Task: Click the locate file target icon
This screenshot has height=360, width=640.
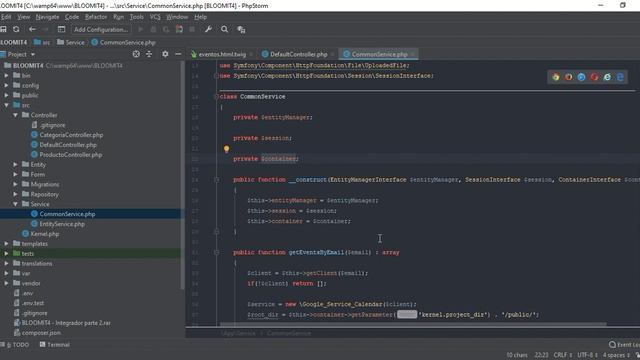Action: coord(136,54)
